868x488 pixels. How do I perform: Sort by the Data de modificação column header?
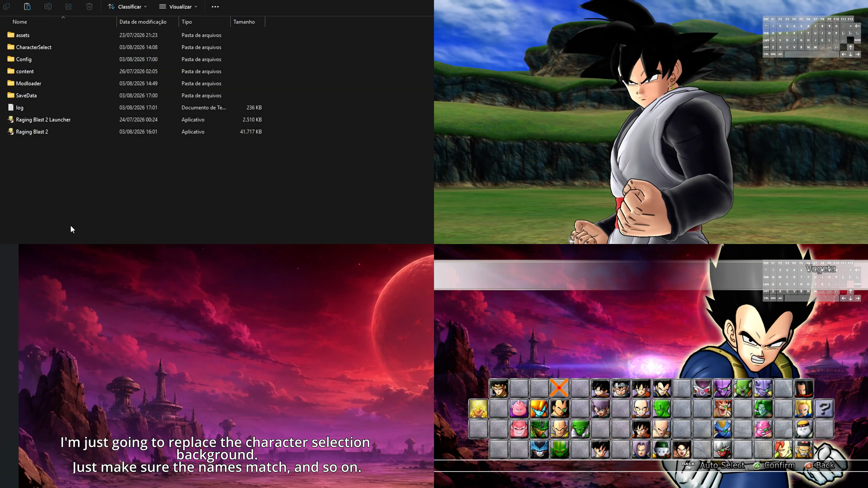[x=143, y=21]
